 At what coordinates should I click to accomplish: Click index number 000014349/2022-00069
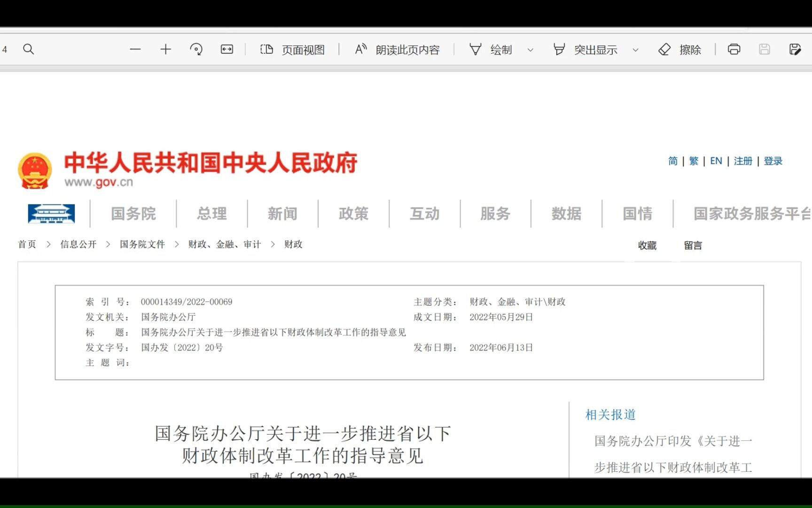point(187,302)
